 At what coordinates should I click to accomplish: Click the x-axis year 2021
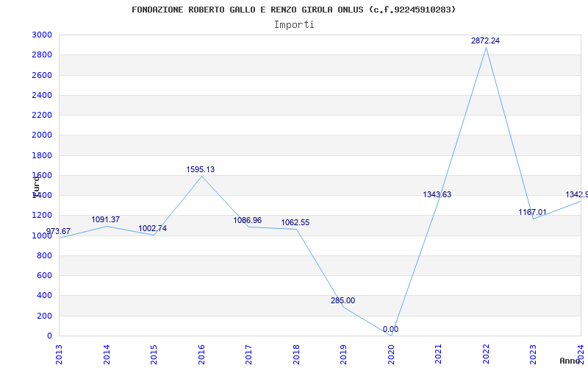[x=438, y=354]
